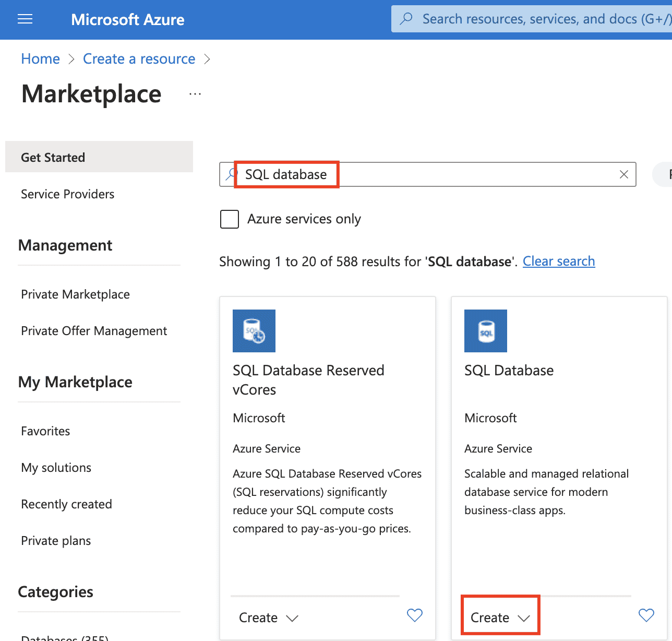
Task: Navigate to Home breadcrumb
Action: [40, 59]
